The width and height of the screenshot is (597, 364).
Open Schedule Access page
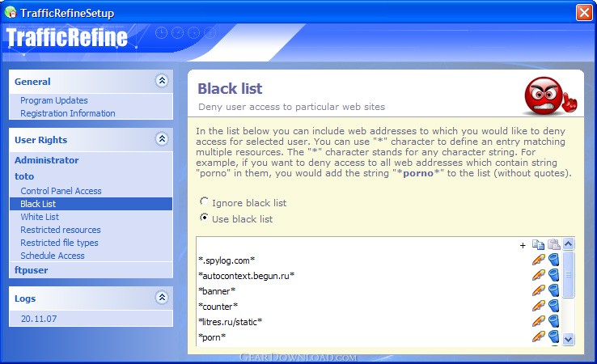[53, 256]
